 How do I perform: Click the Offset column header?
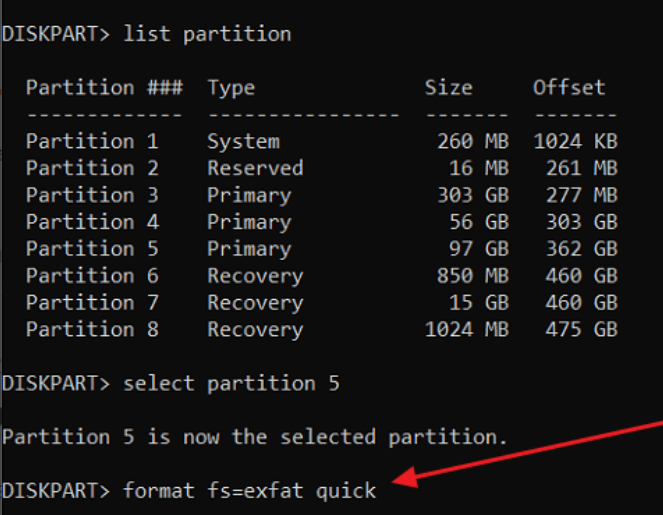(x=569, y=88)
